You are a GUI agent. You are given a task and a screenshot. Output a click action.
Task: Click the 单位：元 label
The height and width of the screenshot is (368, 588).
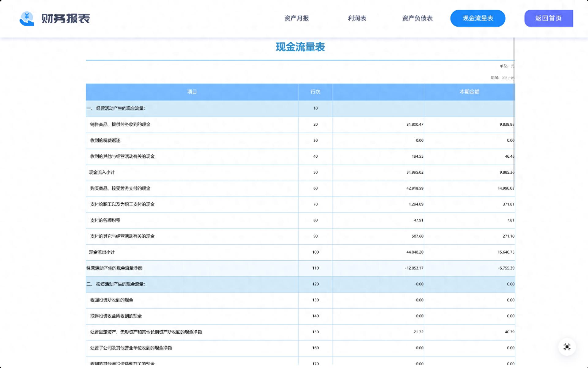[507, 65]
